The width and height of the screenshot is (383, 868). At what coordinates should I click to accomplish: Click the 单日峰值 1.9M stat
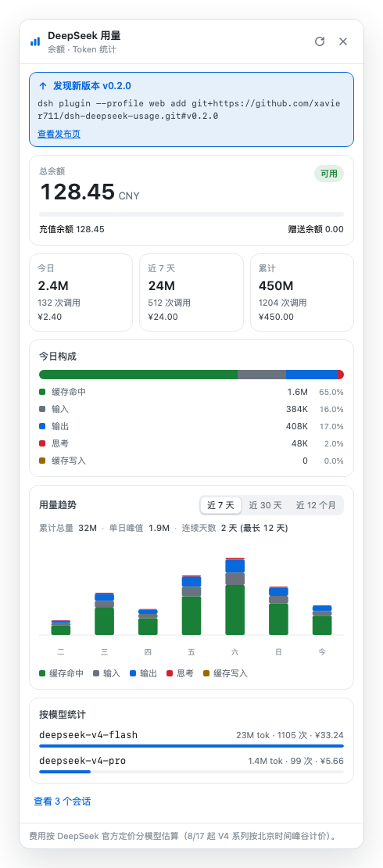point(139,528)
